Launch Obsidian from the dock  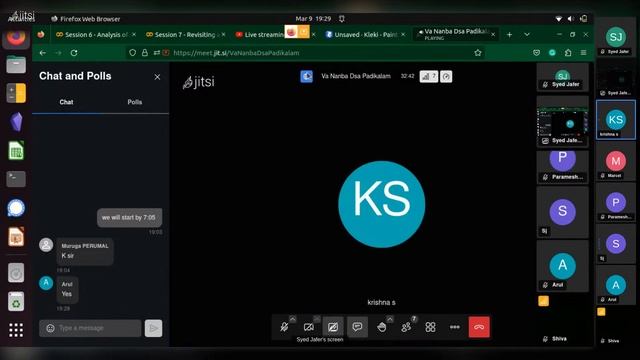coord(16,122)
